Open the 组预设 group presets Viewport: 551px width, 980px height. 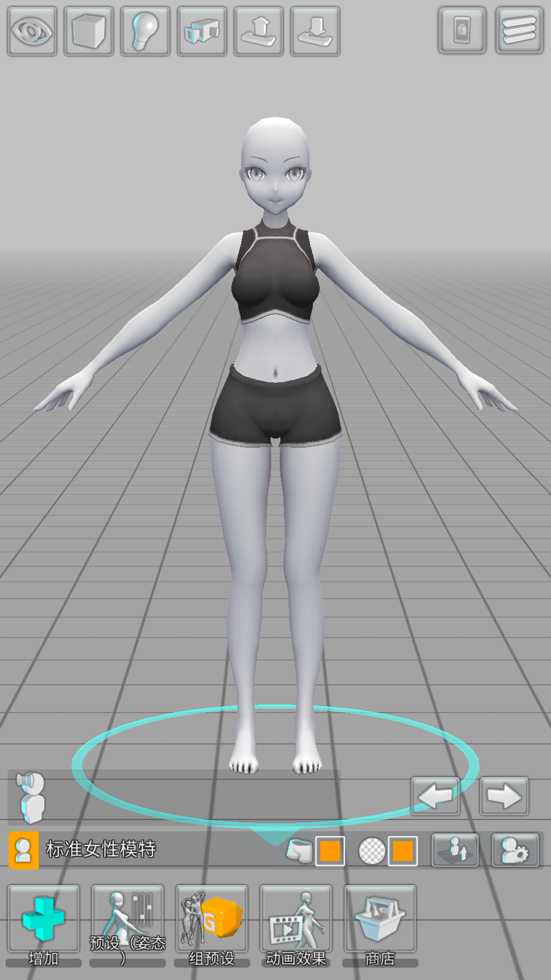click(212, 925)
